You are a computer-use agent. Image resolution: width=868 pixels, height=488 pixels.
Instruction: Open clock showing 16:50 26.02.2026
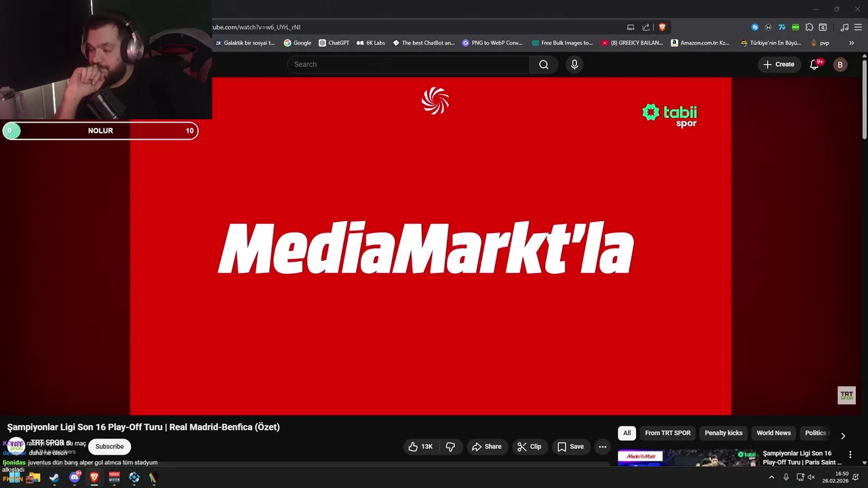click(835, 477)
